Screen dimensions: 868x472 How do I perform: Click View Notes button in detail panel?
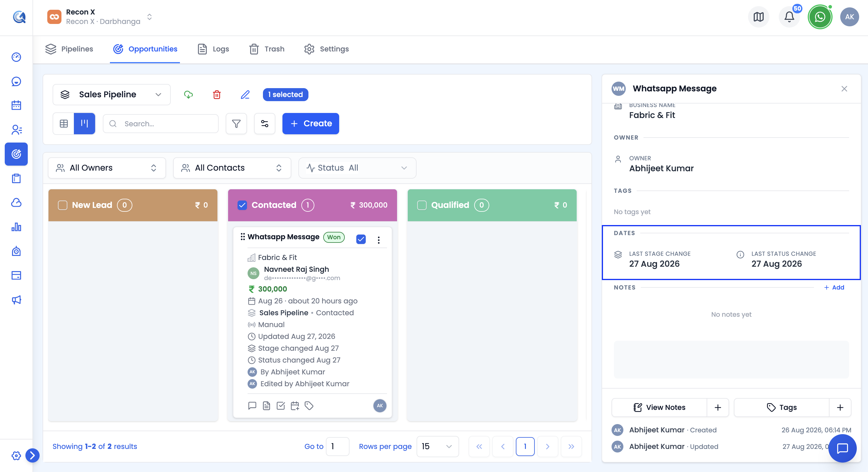(659, 407)
